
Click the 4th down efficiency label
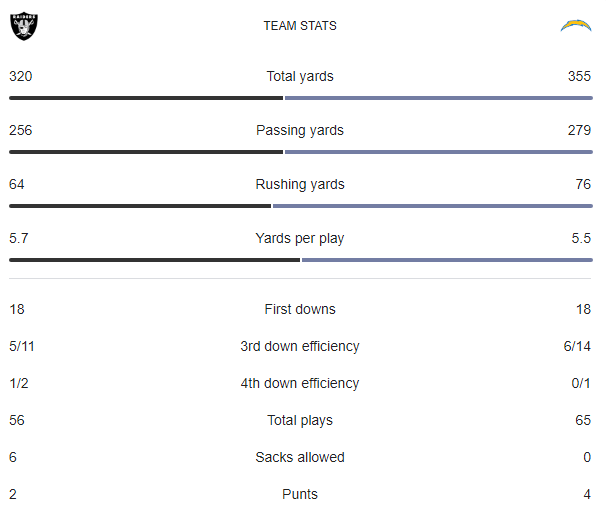300,383
